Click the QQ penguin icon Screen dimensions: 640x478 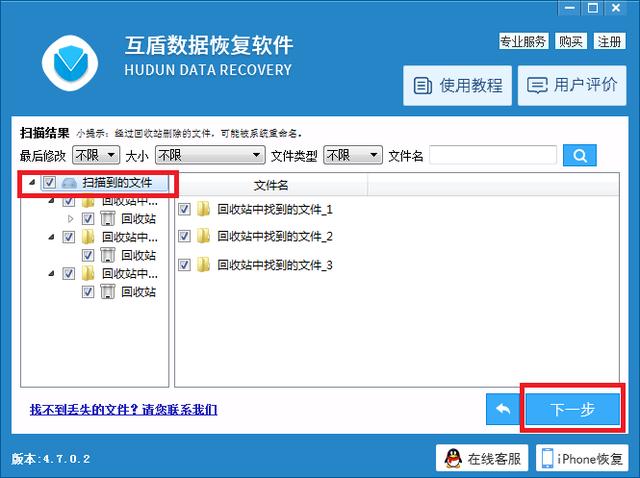[453, 458]
